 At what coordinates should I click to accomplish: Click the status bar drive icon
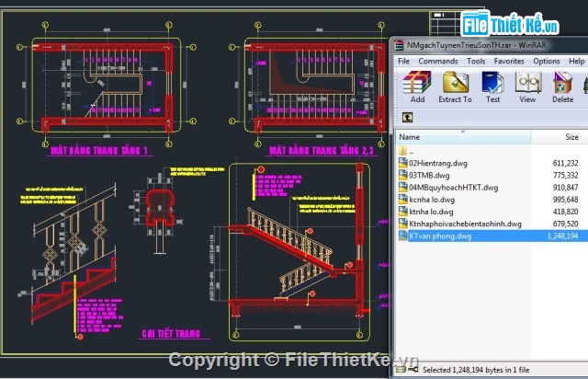click(x=401, y=370)
